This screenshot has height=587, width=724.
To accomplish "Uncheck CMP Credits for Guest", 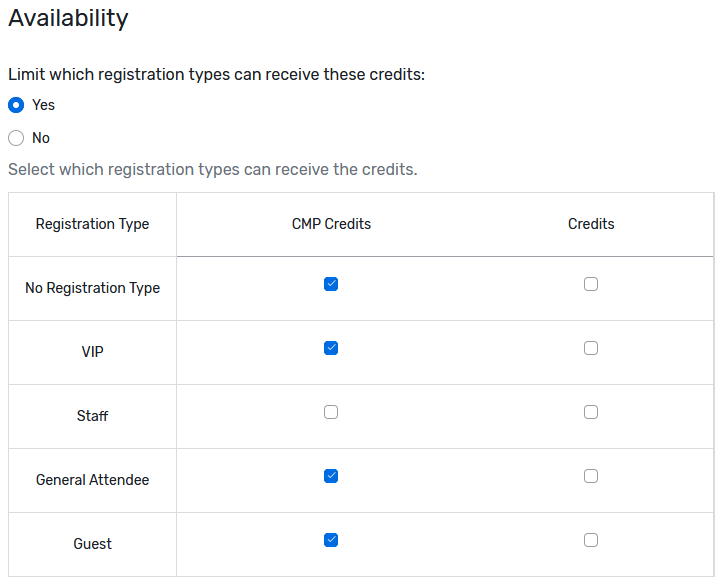I will tap(331, 540).
